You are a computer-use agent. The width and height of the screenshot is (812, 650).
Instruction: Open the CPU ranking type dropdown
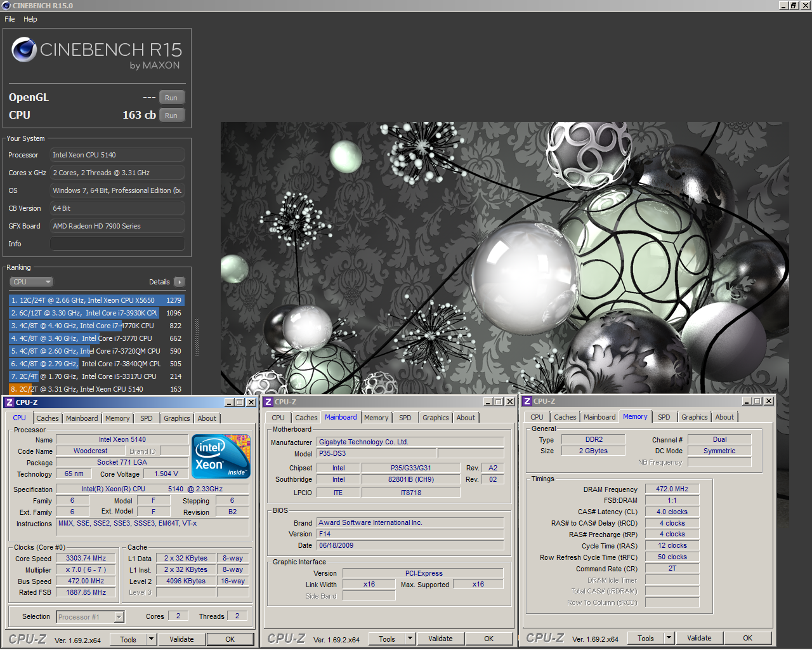point(31,282)
